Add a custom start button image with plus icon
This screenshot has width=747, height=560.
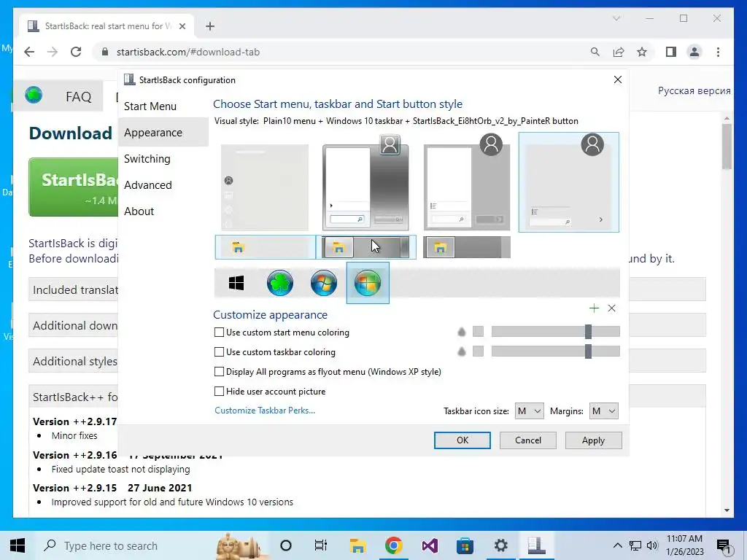click(594, 308)
